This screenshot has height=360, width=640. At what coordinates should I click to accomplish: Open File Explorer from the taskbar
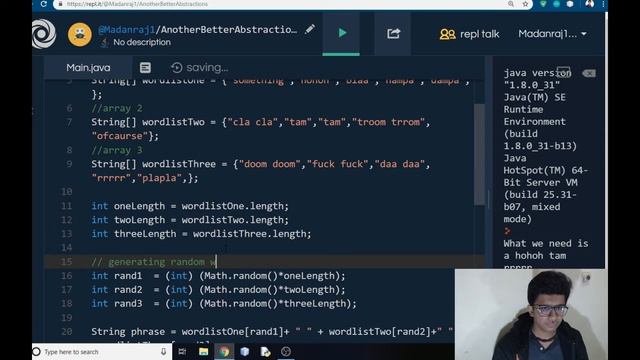203,351
